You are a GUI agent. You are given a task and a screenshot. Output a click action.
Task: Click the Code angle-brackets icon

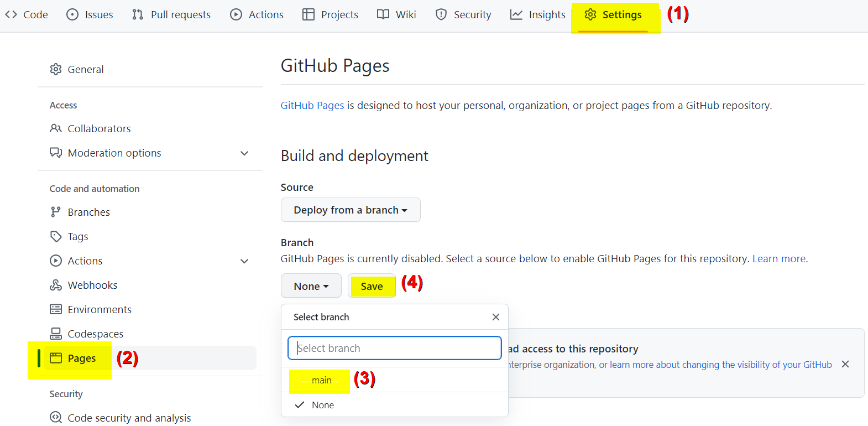tap(11, 15)
